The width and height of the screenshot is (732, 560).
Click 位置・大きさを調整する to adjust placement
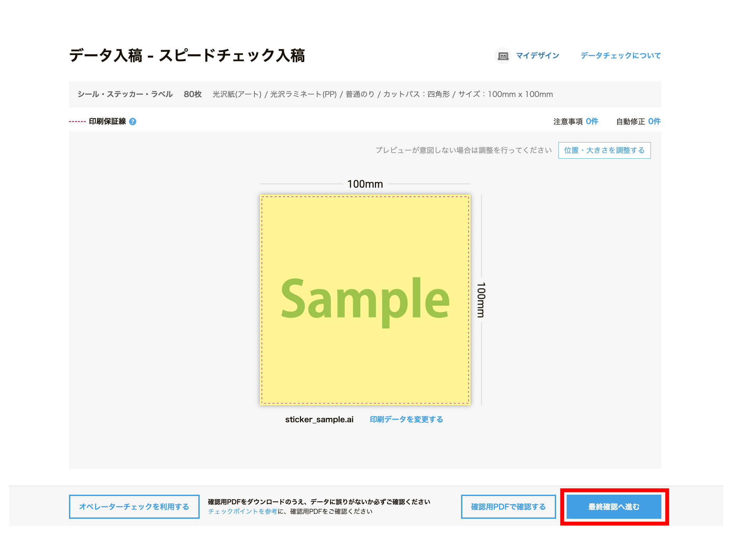pyautogui.click(x=604, y=150)
